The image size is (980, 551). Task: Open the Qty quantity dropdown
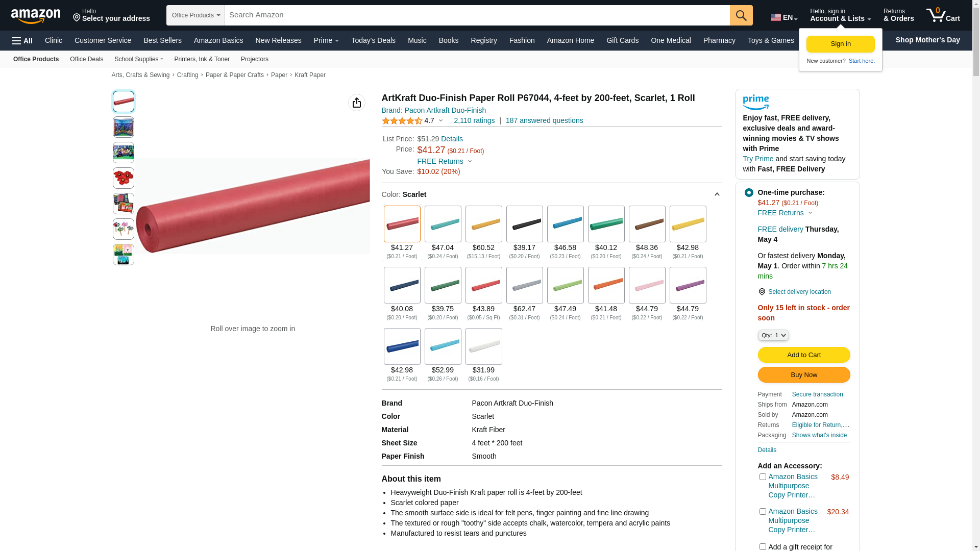coord(773,335)
